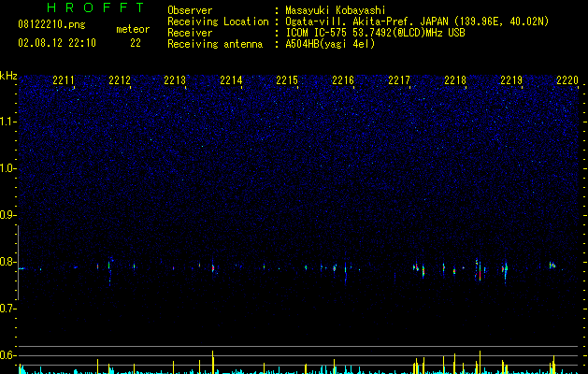Click the 0.7 kHz axis label
The image size is (588, 374).
[8, 309]
